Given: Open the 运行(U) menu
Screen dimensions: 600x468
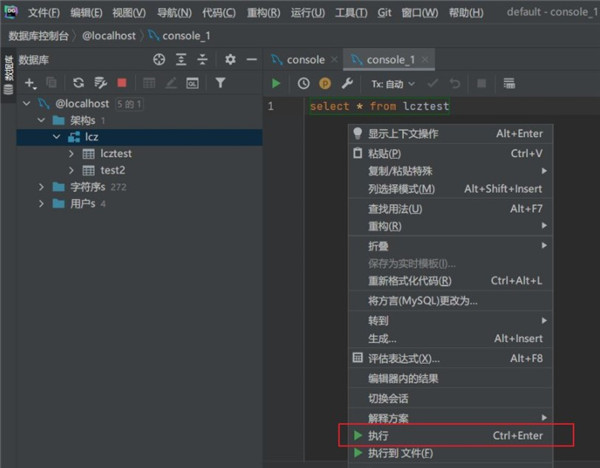Looking at the screenshot, I should coord(308,13).
